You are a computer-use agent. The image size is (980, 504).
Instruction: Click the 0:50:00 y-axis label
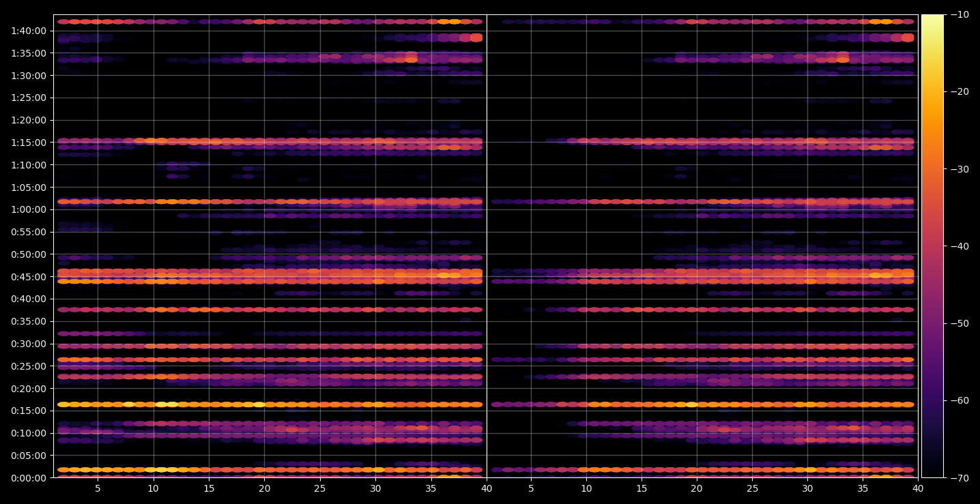click(x=29, y=254)
